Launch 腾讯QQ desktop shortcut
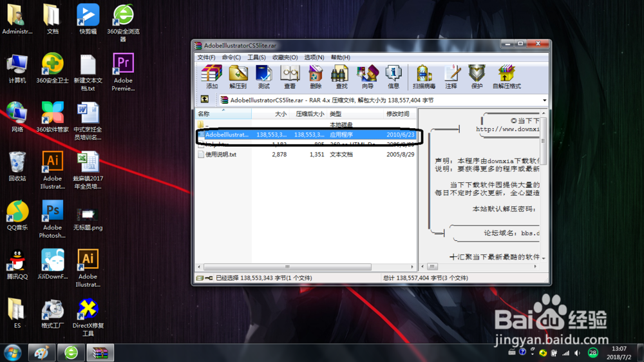This screenshot has width=644, height=362. click(17, 264)
